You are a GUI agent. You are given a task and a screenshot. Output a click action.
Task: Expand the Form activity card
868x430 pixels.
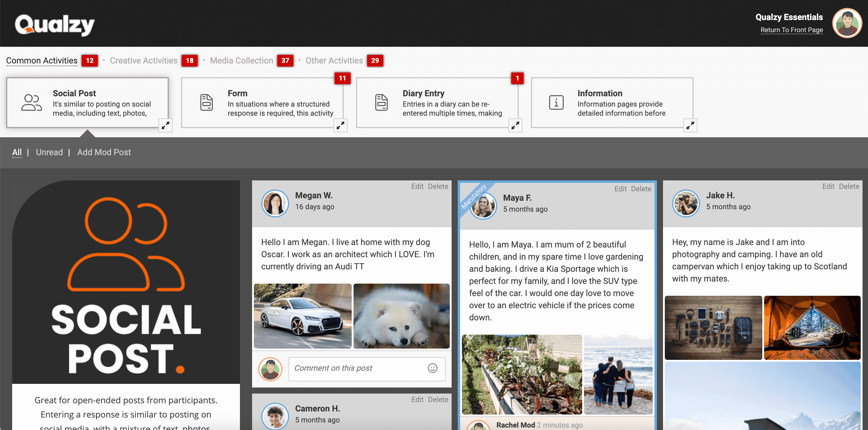[x=340, y=125]
